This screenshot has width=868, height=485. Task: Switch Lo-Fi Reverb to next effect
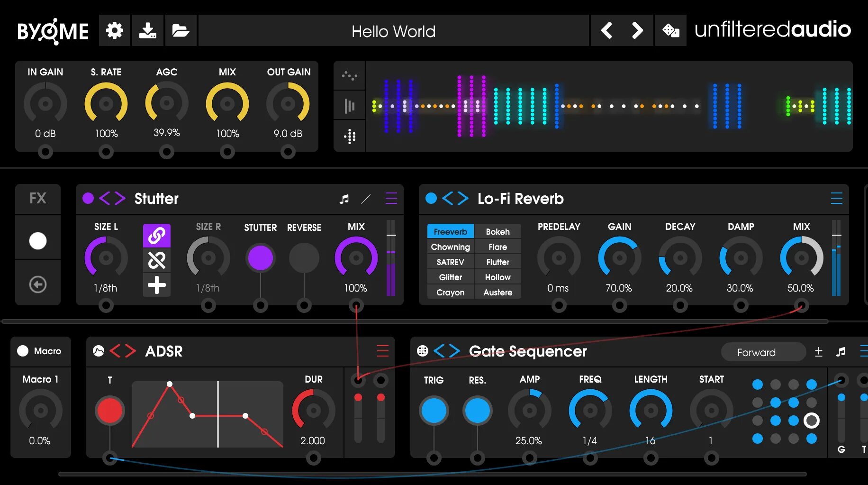pyautogui.click(x=463, y=198)
